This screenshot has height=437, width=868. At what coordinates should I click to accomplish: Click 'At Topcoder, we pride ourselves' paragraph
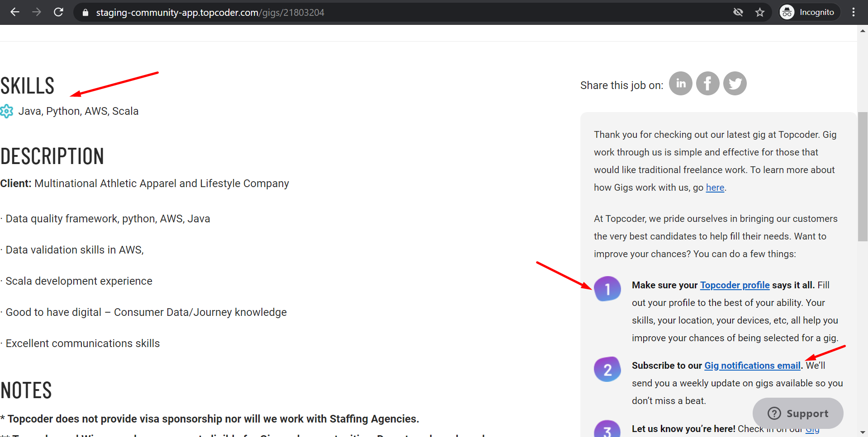pos(716,236)
